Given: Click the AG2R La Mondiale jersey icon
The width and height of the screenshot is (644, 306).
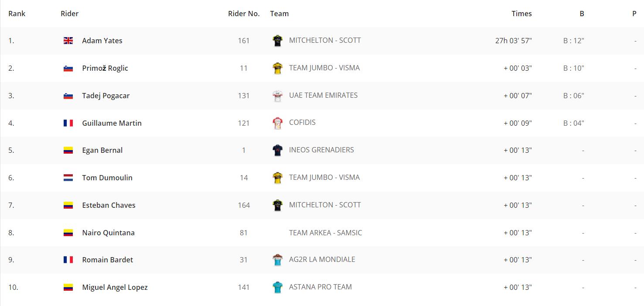Looking at the screenshot, I should pos(277,260).
